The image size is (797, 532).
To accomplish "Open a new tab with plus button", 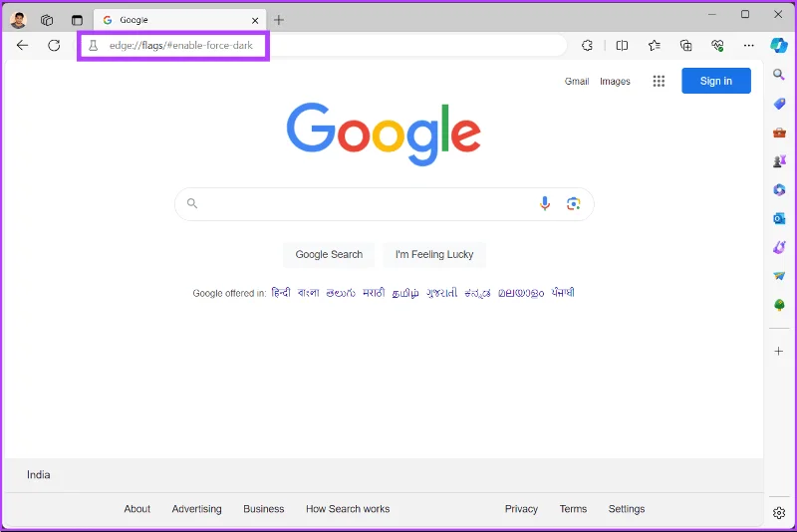I will pos(279,20).
